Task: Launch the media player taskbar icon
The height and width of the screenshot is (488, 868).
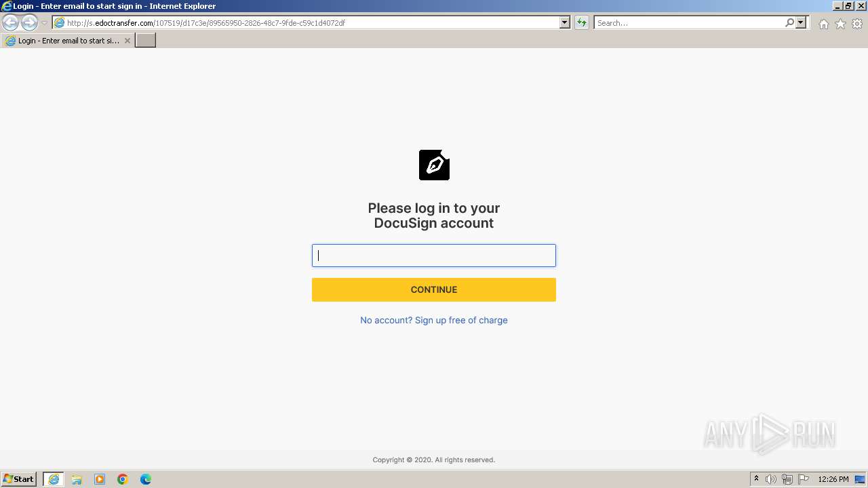Action: tap(100, 479)
